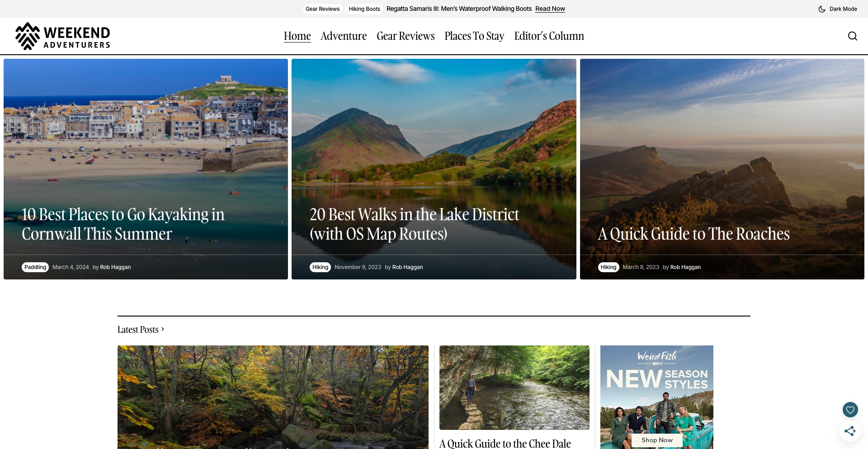The width and height of the screenshot is (868, 449).
Task: Navigate to Places To Stay
Action: click(x=474, y=36)
